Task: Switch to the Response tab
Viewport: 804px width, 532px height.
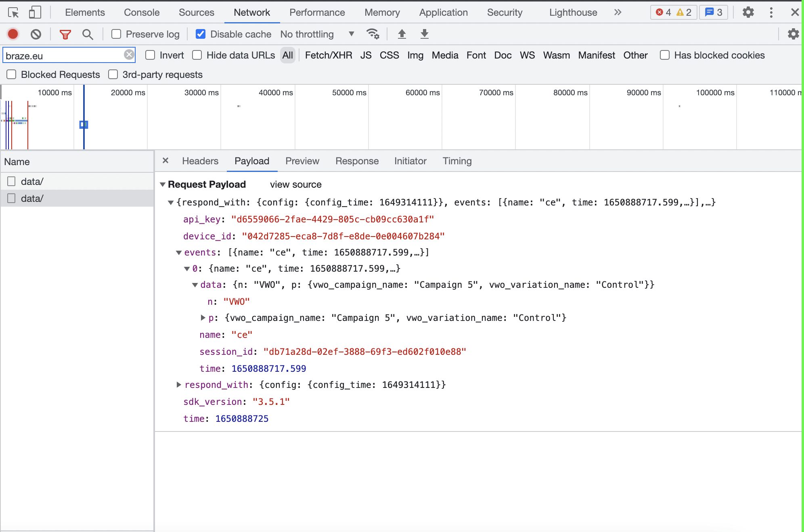Action: [357, 161]
